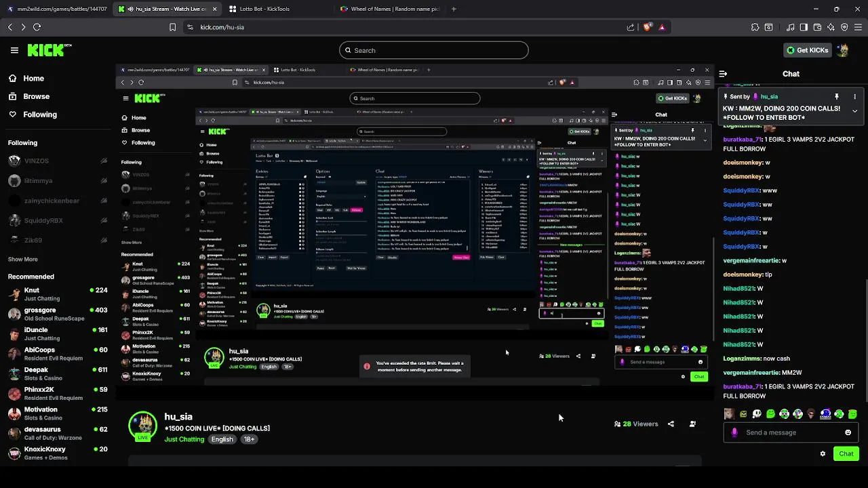Open recommended channel Motivation
The height and width of the screenshot is (488, 868).
coord(58,413)
